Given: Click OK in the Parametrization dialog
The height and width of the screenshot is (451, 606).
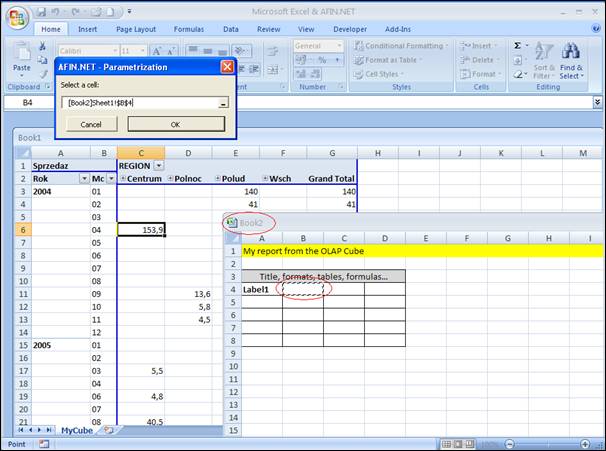Looking at the screenshot, I should coord(176,124).
